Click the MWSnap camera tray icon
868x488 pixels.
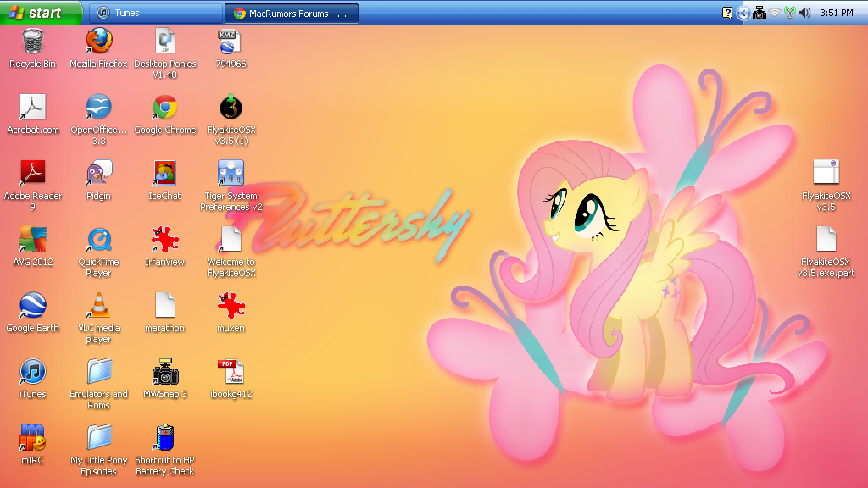759,13
